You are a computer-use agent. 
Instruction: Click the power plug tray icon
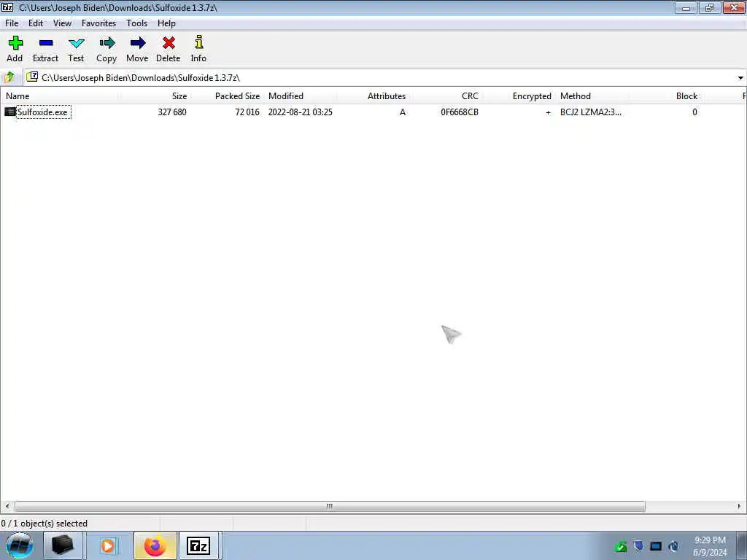(x=673, y=546)
